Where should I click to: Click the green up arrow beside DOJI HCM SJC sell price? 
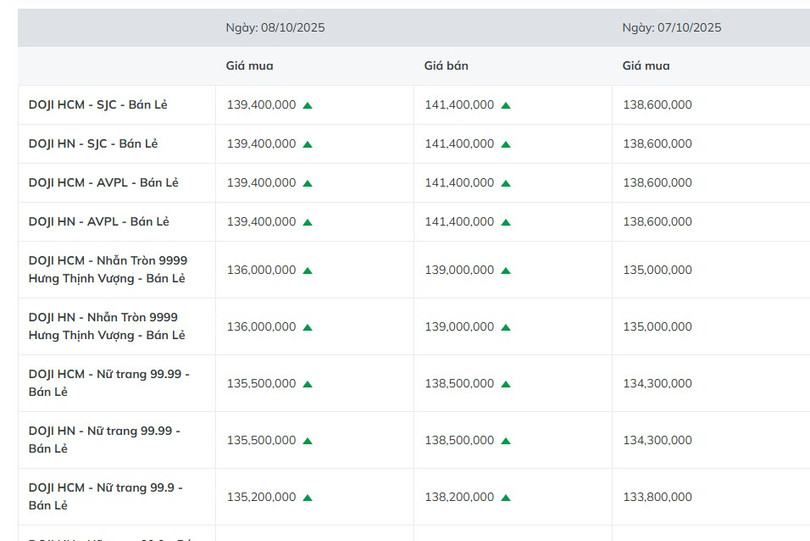click(506, 105)
